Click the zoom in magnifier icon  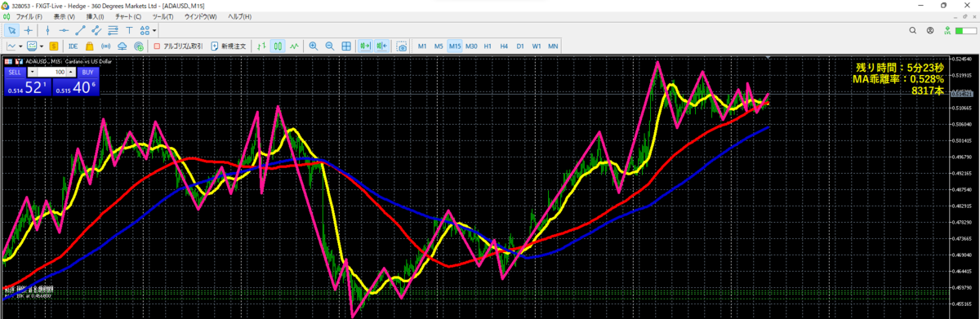(313, 47)
